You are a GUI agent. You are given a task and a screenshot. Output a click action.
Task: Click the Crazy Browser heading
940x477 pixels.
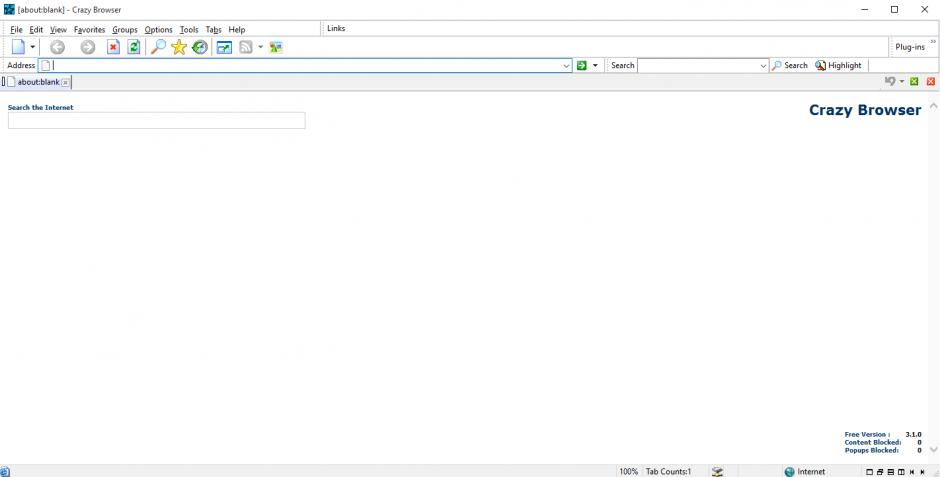click(x=864, y=110)
